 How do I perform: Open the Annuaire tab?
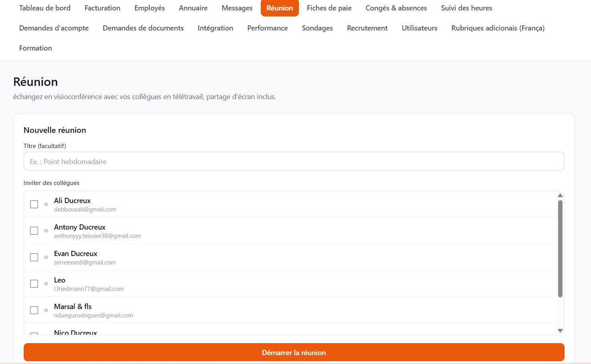pos(193,8)
